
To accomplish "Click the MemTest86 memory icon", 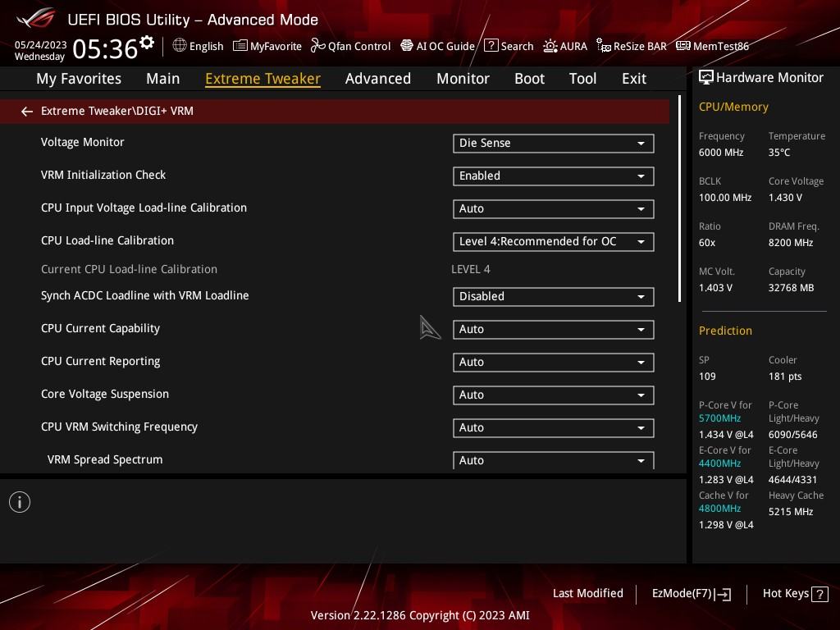I will click(683, 46).
